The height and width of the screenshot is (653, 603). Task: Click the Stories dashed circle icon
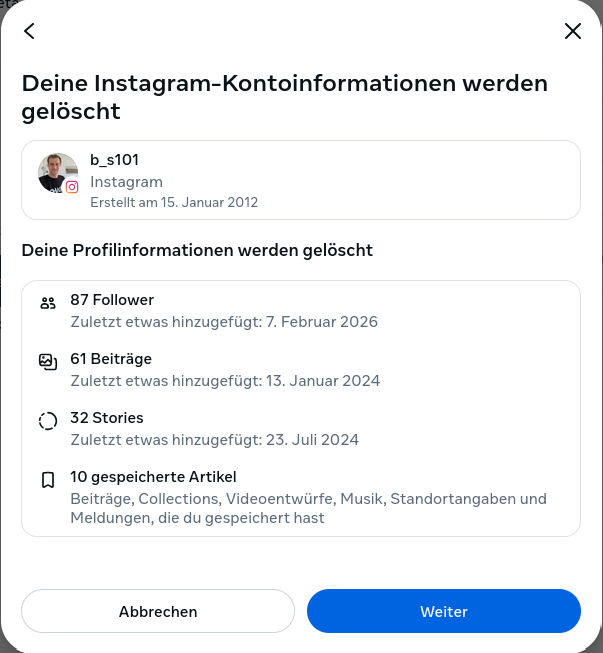(x=48, y=421)
